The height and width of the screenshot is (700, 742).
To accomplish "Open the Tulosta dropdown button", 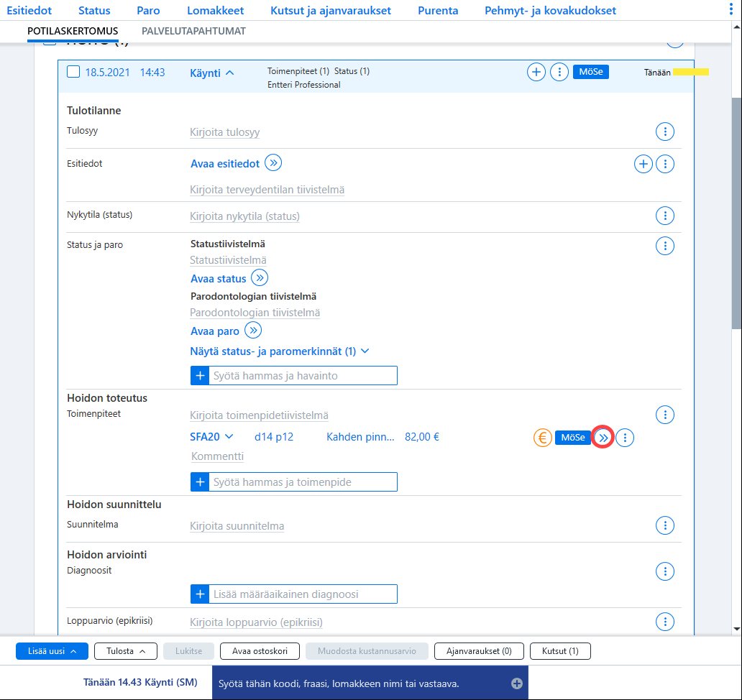I will click(125, 651).
